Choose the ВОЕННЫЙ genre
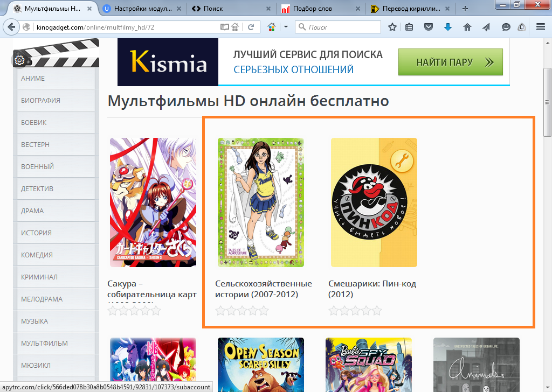This screenshot has width=552, height=392. click(x=56, y=166)
